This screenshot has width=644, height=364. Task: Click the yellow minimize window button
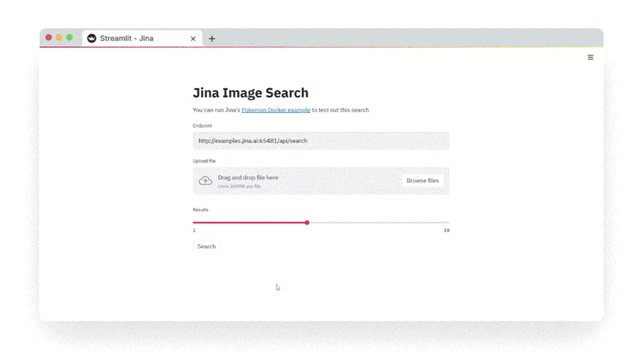point(59,37)
